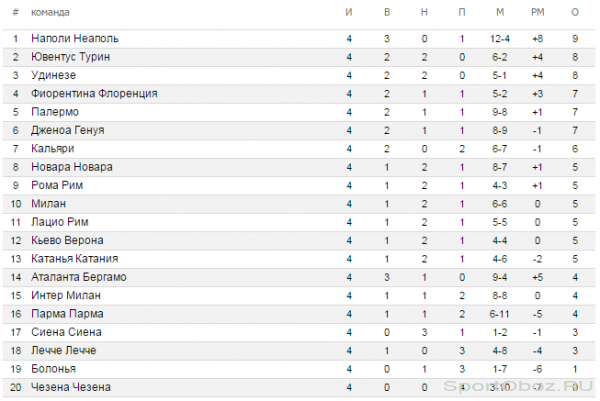The height and width of the screenshot is (401, 600).
Task: Select Дженоа Генуя in standings
Action: pyautogui.click(x=68, y=130)
